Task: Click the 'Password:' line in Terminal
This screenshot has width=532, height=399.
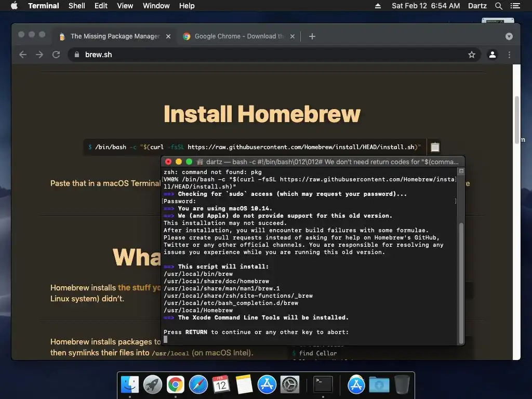Action: 179,201
